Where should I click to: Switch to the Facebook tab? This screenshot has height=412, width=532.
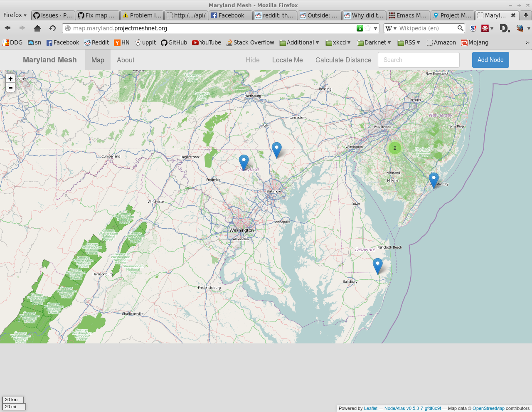[x=231, y=15]
